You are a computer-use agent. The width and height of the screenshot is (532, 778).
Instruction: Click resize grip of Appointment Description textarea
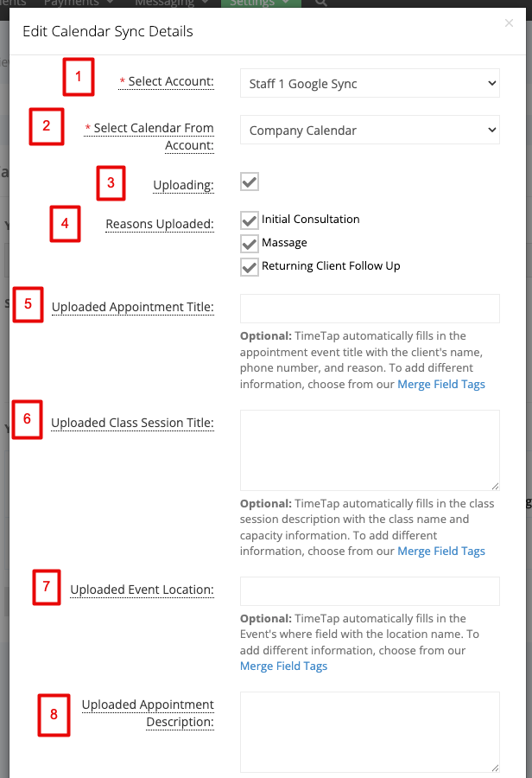click(495, 768)
